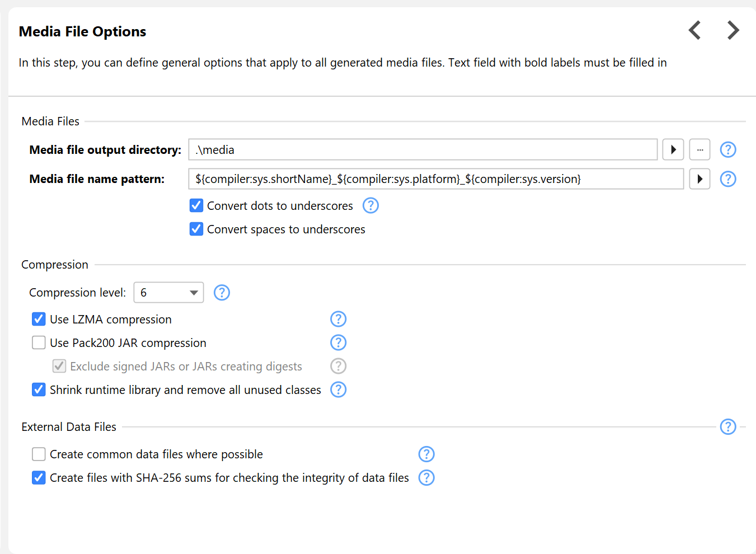Screen dimensions: 756x554
Task: Uncheck Convert spaces to underscores
Action: (x=196, y=229)
